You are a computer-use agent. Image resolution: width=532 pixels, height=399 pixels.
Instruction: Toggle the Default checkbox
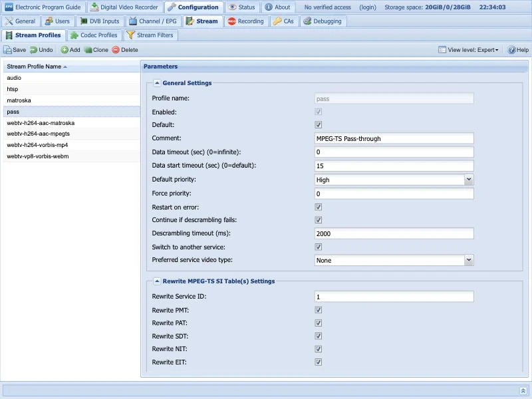tap(319, 125)
